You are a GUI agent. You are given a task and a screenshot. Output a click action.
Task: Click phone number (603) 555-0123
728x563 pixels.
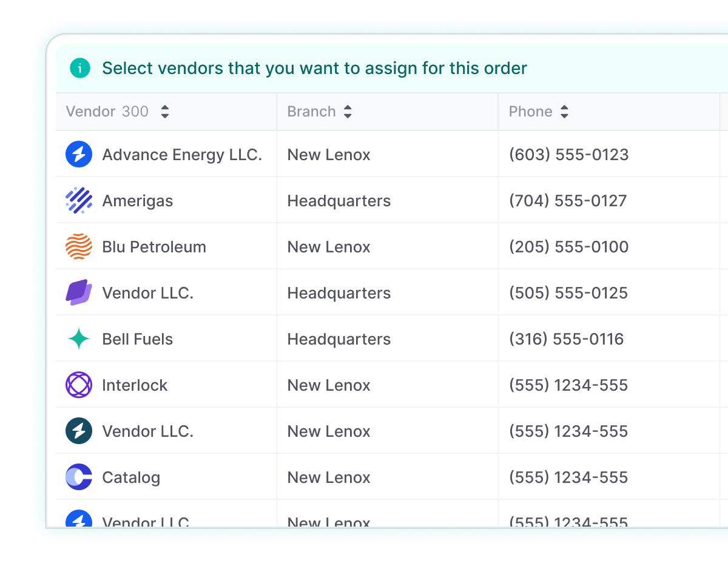[x=568, y=155]
